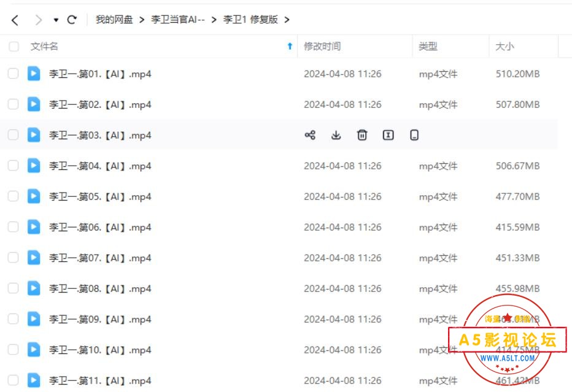Screen dimensions: 572x392
Task: Click video icon of 第03 file
Action: point(34,134)
